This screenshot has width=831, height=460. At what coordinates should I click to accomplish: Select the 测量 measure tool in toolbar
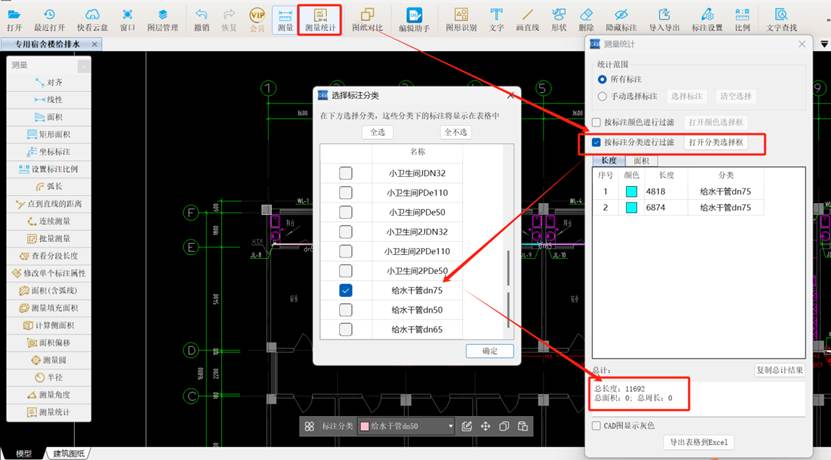pos(285,20)
